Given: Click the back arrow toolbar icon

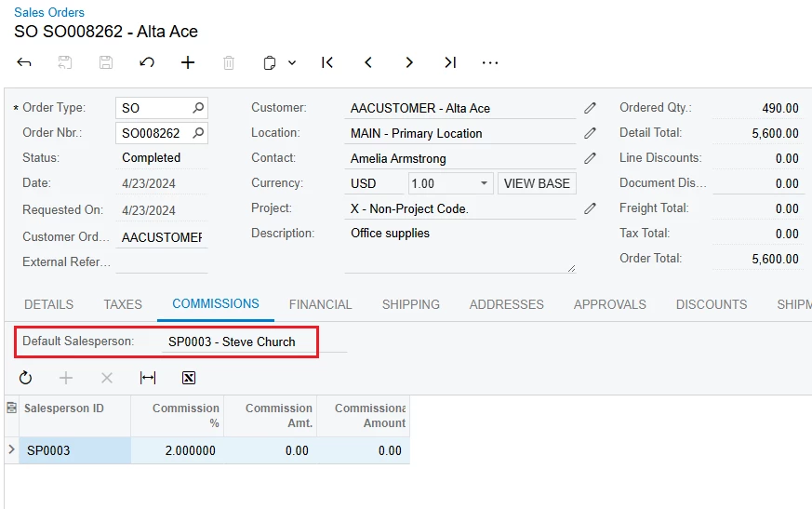Looking at the screenshot, I should point(24,62).
